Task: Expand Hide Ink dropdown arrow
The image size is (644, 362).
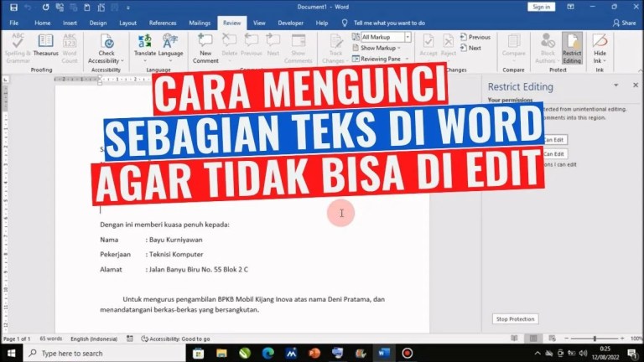Action: point(604,60)
